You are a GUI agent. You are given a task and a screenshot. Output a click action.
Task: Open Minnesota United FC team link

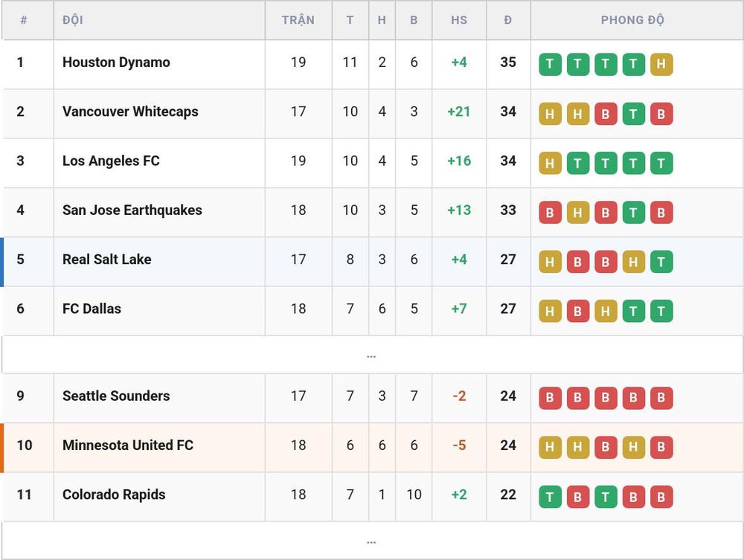128,445
